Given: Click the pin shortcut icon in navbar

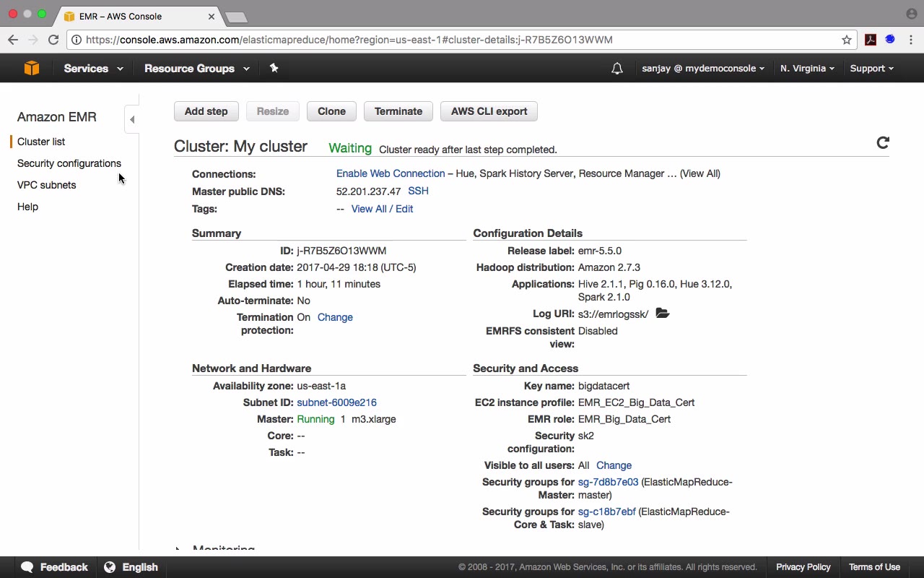Looking at the screenshot, I should tap(274, 68).
